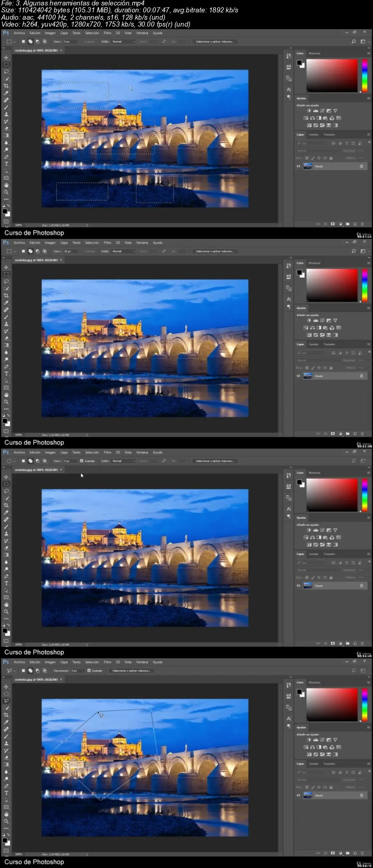Click the Desv. feather input field in 00:03:08 frame

pyautogui.click(x=70, y=251)
